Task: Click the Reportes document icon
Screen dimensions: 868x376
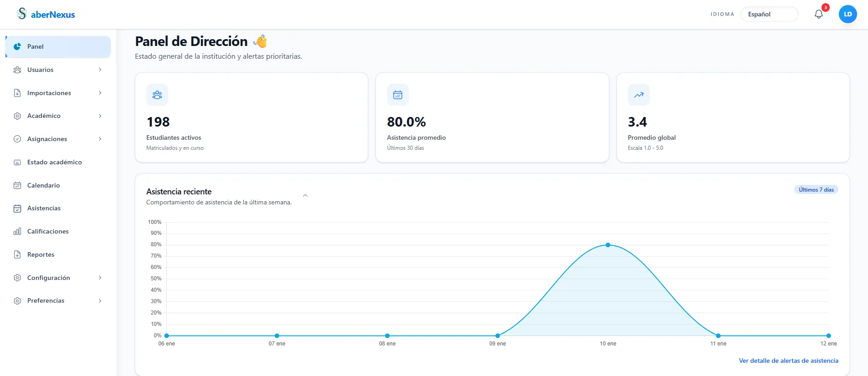Action: click(x=17, y=254)
